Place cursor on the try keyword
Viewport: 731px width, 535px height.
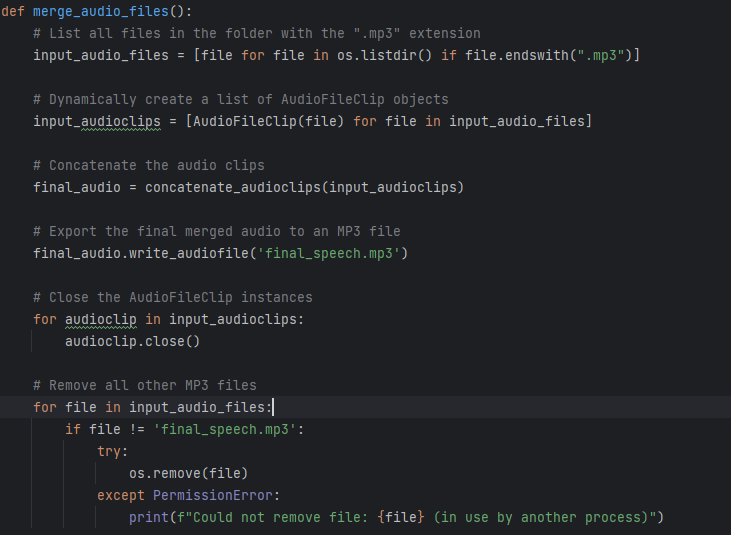113,451
